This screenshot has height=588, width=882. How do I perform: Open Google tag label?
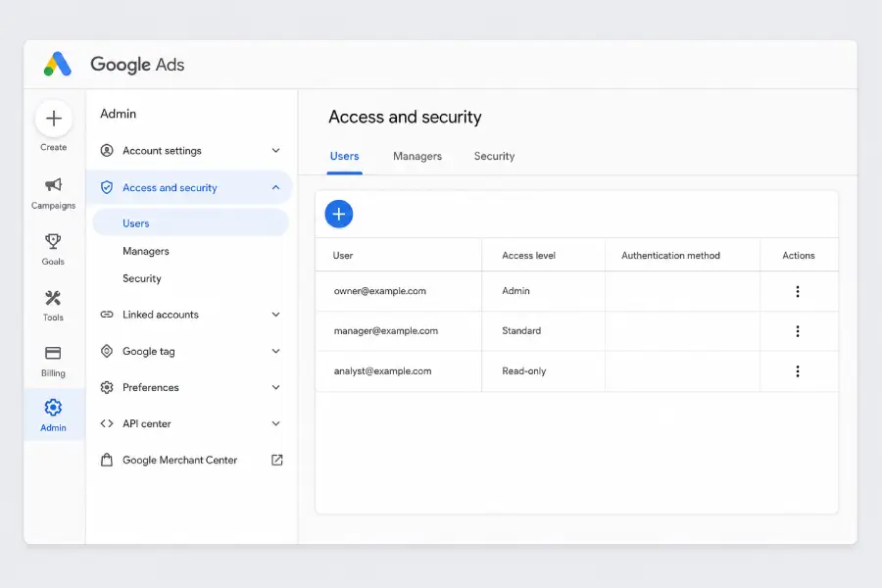(149, 351)
